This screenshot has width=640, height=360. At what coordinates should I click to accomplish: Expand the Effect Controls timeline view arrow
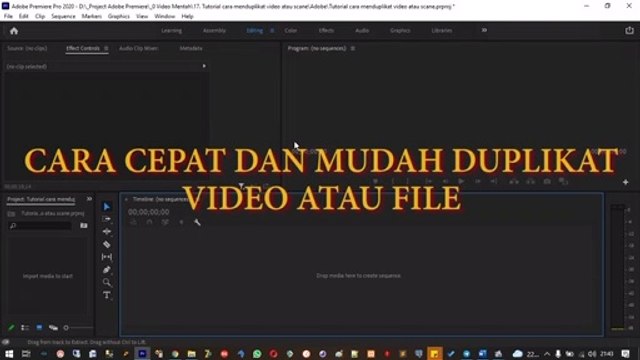point(204,66)
